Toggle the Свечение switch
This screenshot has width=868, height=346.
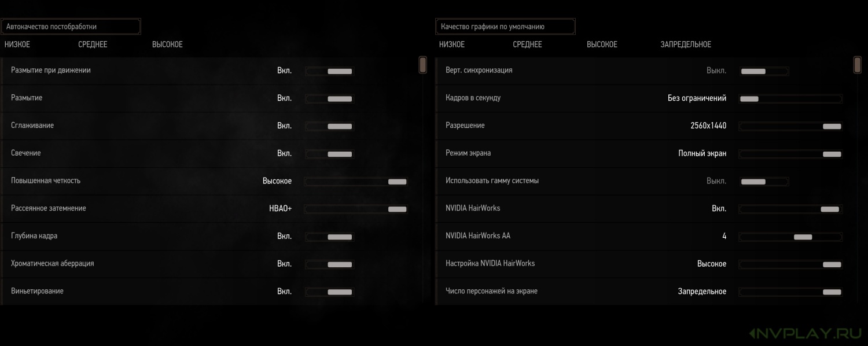point(329,154)
